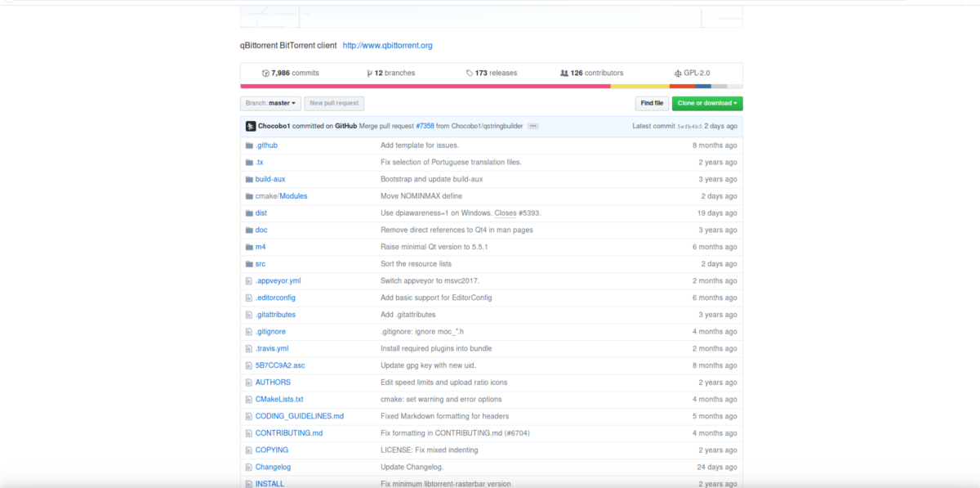Viewport: 980px width, 488px height.
Task: Click commit message 'Switch appveyor to msvc2017.'
Action: [430, 280]
